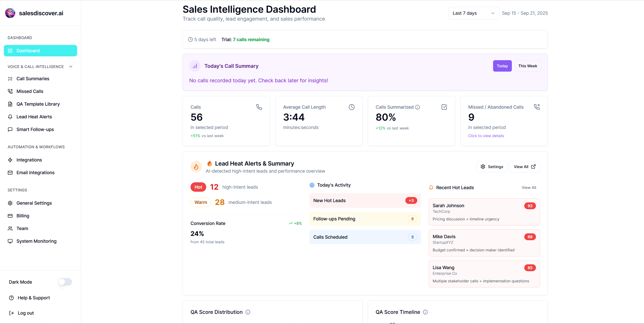Switch call summary to This Week

[x=528, y=66]
